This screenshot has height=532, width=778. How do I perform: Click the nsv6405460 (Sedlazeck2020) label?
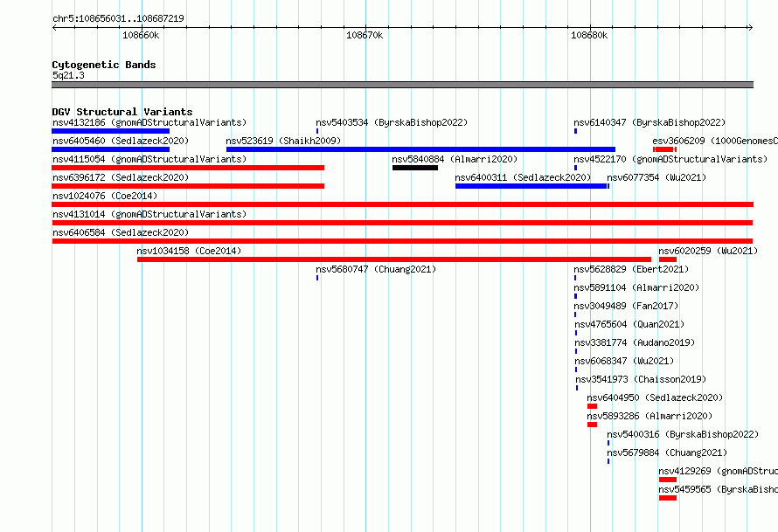point(121,141)
